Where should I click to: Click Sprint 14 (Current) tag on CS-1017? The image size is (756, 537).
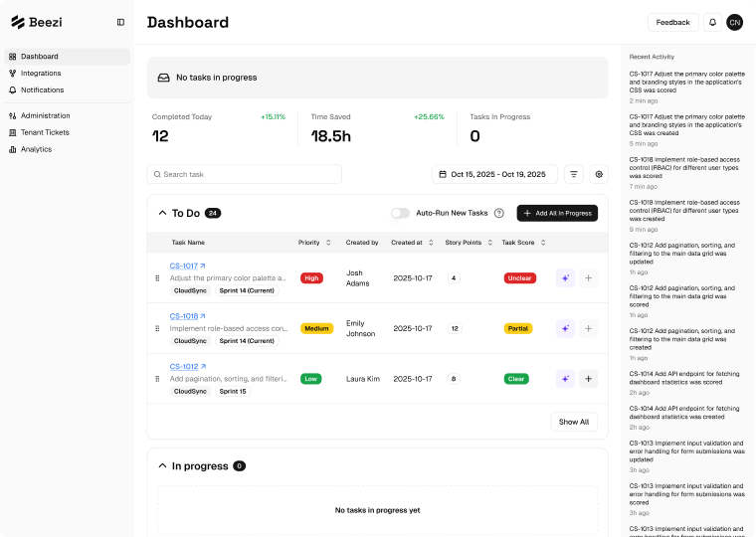coord(247,290)
